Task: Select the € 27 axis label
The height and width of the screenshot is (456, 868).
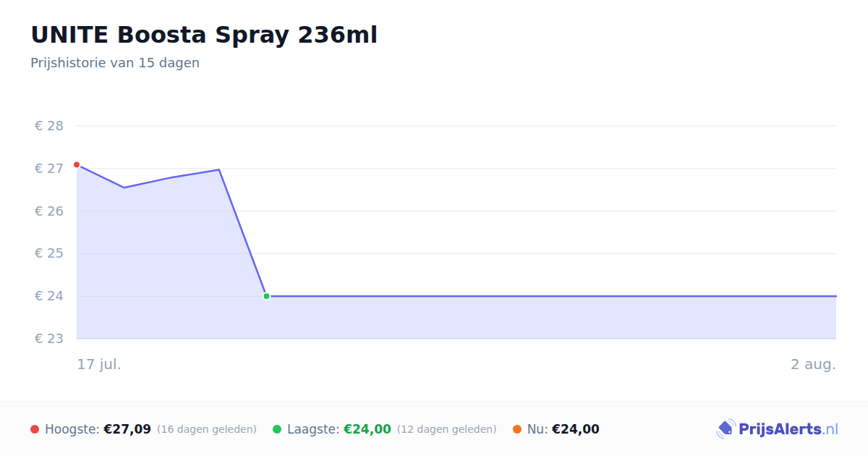Action: (49, 169)
